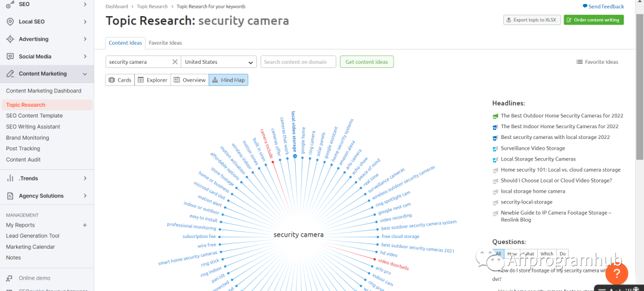Open the United States country dropdown
Viewport: 644px width, 291px height.
point(218,62)
